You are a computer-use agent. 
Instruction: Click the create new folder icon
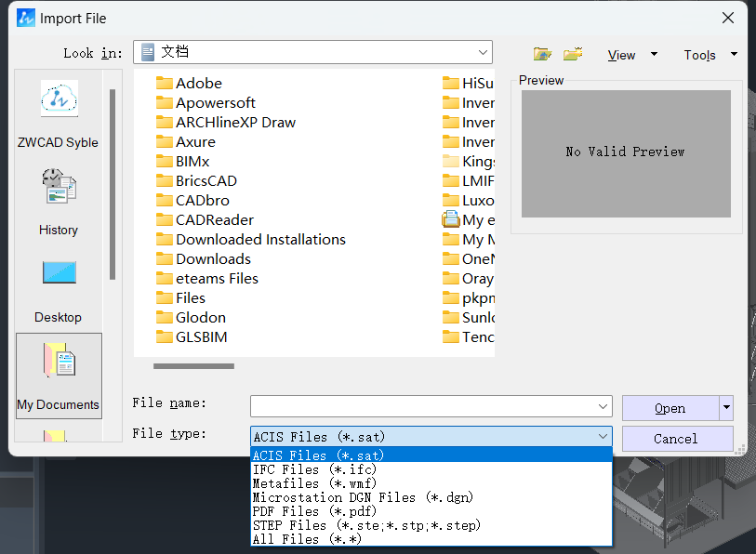point(573,55)
